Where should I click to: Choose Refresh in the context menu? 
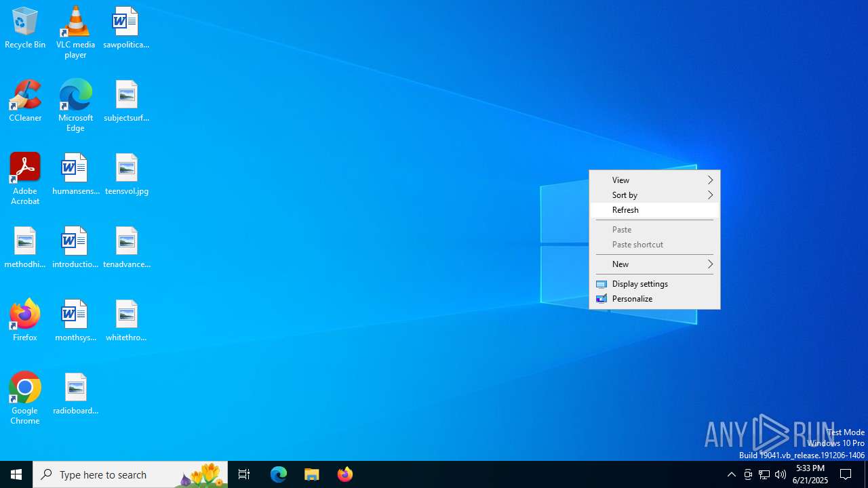click(x=654, y=210)
